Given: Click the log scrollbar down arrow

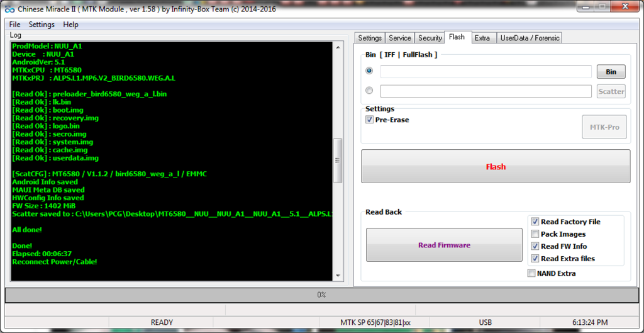Looking at the screenshot, I should (x=338, y=276).
